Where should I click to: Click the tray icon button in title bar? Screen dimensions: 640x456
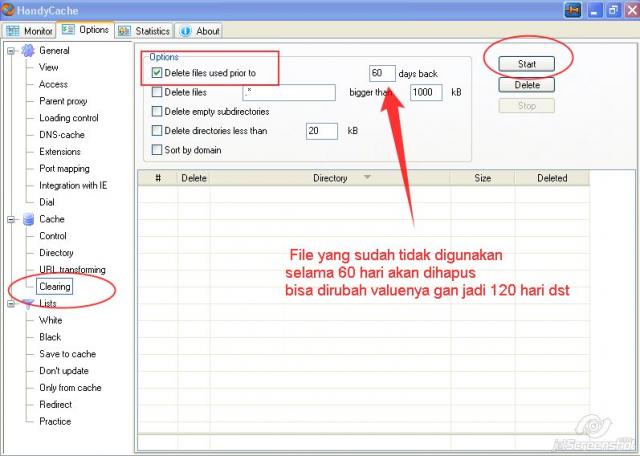(572, 10)
